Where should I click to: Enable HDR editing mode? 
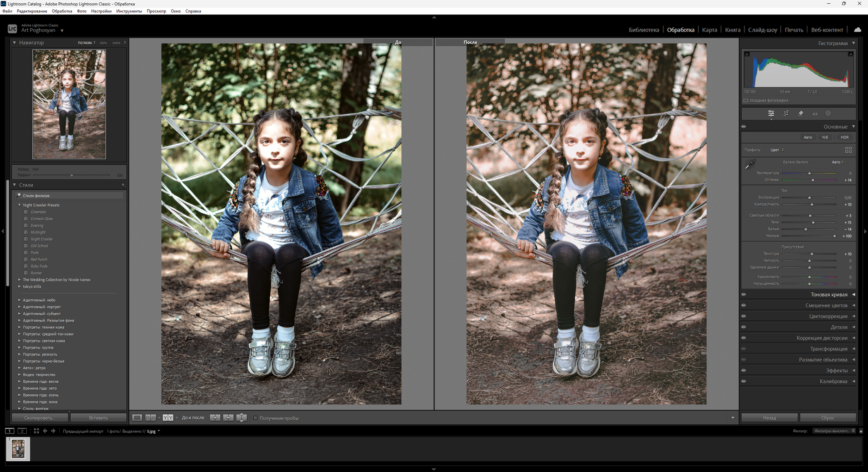(844, 137)
